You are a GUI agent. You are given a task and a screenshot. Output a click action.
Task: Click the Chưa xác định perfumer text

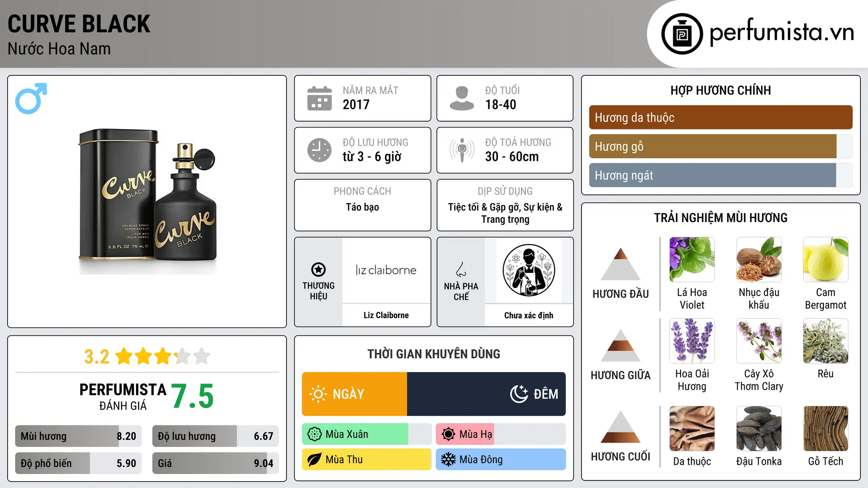pyautogui.click(x=529, y=315)
